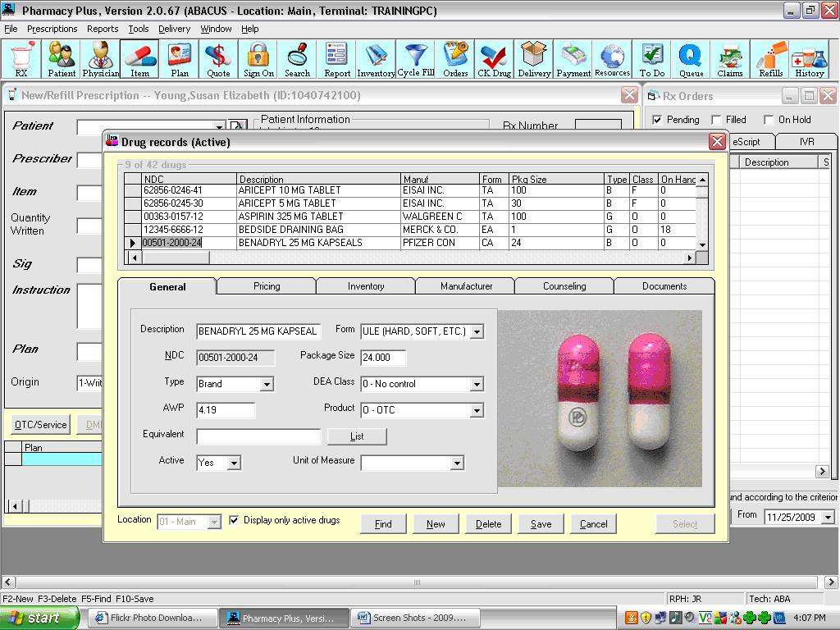Click the main window horizontal scrollbar thumb
The image size is (840, 630).
click(417, 582)
